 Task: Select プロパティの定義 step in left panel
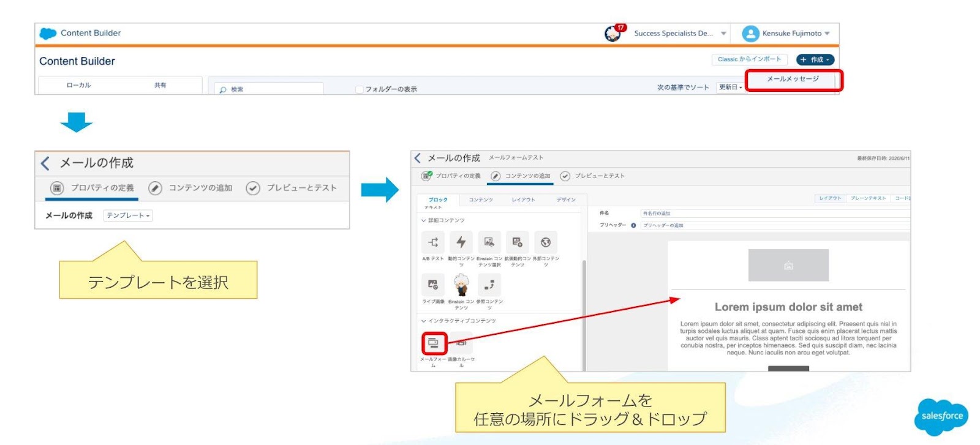tap(92, 188)
